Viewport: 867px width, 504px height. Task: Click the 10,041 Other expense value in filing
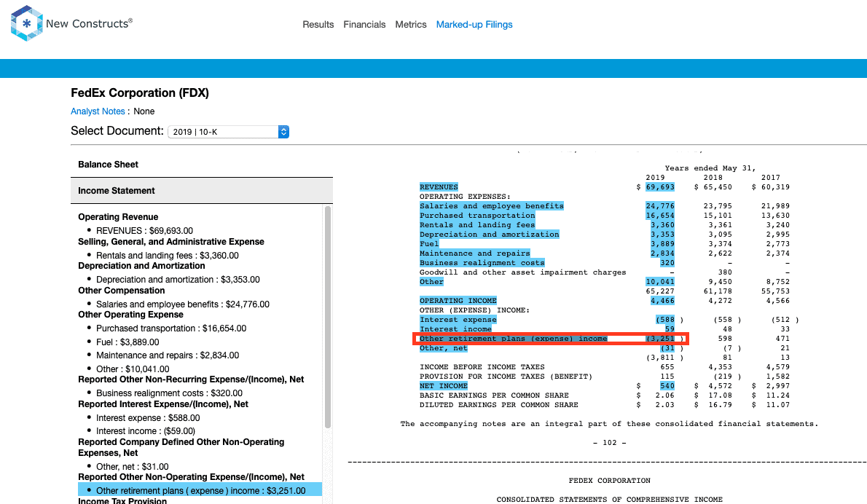659,282
